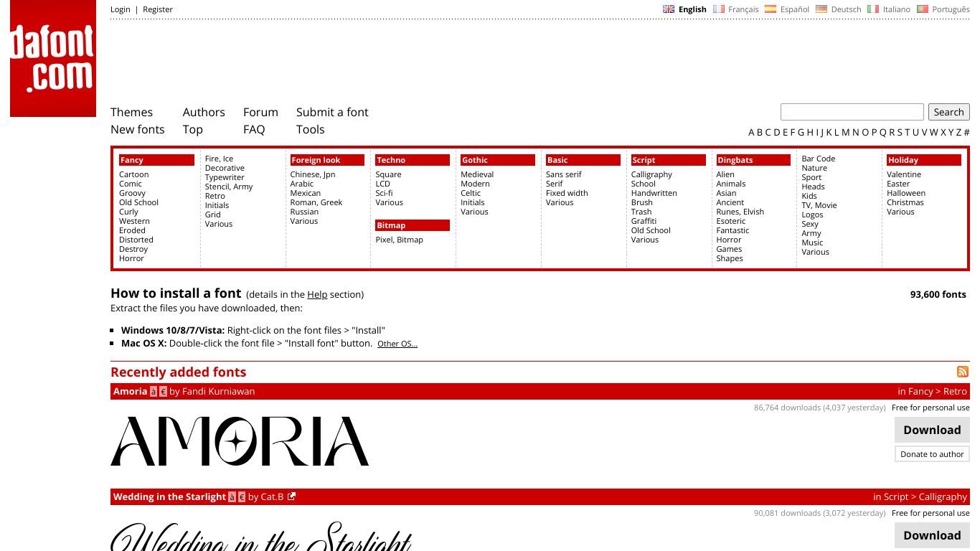This screenshot has height=551, width=980.
Task: Download Wedding in the Starlight font
Action: (932, 535)
